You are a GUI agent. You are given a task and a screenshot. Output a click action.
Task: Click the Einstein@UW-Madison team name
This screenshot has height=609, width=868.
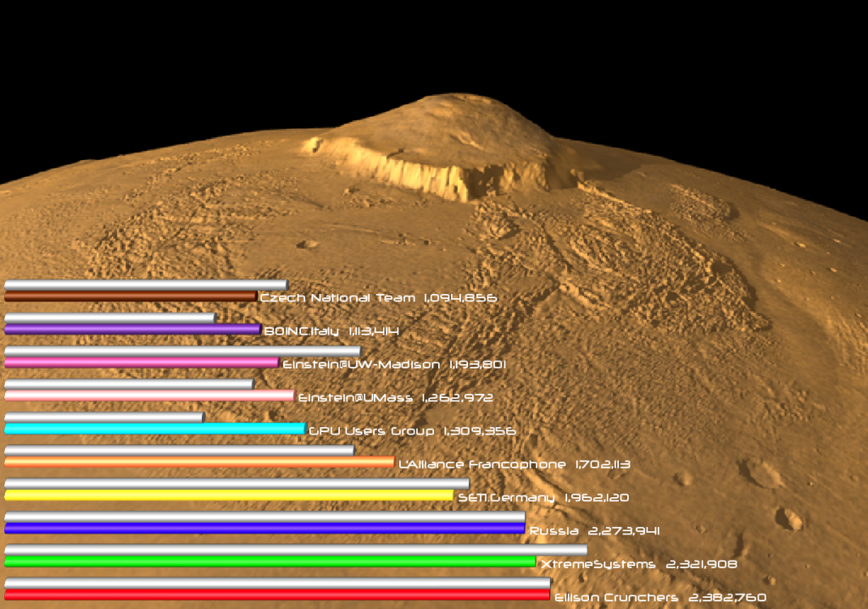click(x=361, y=364)
